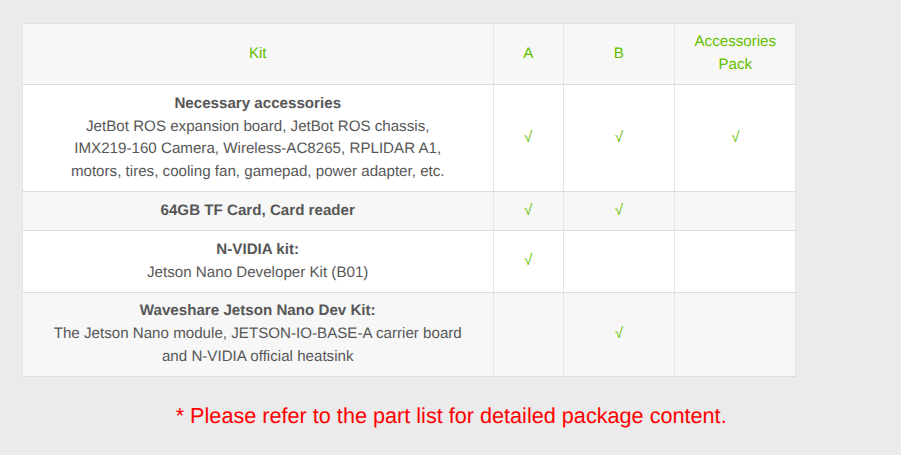Click the IMX219-160 Camera description line
The height and width of the screenshot is (455, 901).
point(257,148)
